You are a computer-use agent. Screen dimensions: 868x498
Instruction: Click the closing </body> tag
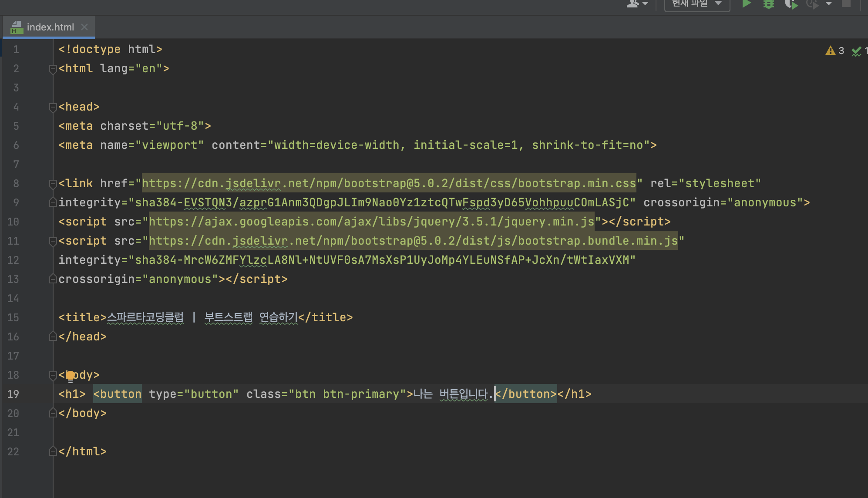click(83, 413)
